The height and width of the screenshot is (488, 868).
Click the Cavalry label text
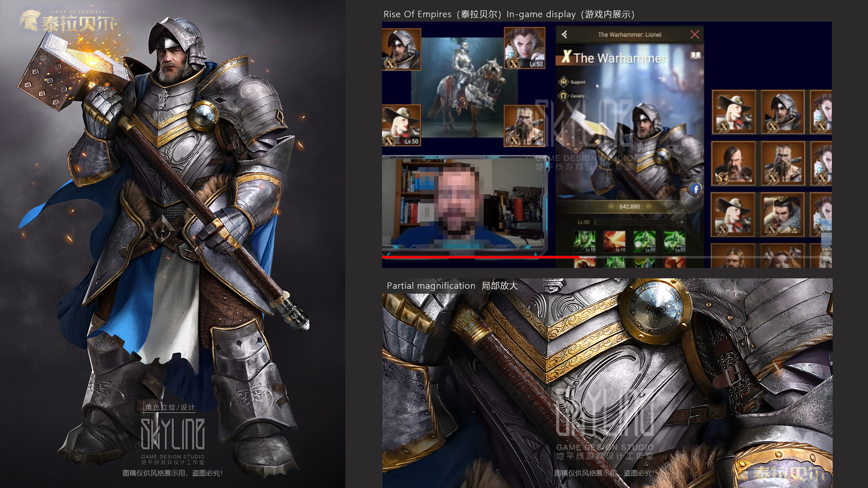577,96
